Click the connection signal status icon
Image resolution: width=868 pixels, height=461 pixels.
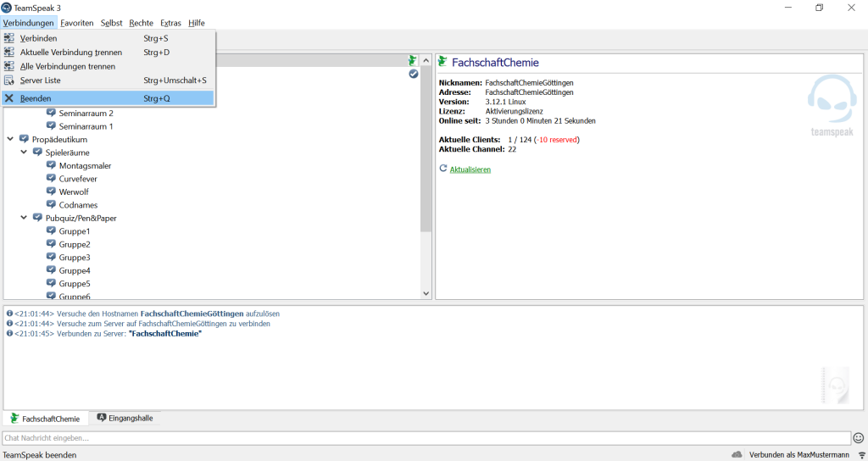pos(862,455)
